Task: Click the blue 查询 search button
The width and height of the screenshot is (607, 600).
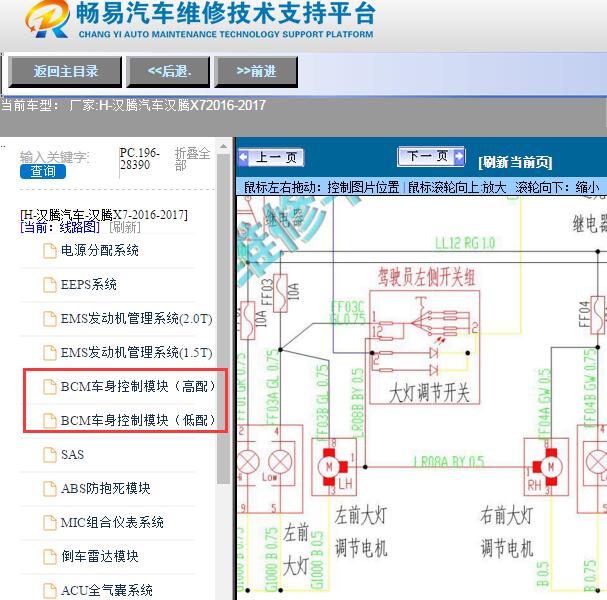Action: 43,171
